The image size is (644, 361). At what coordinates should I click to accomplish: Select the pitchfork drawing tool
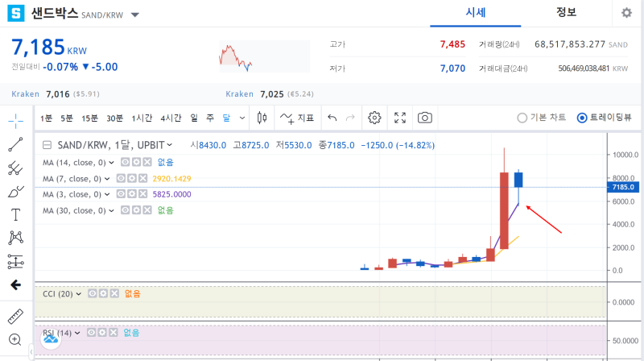pyautogui.click(x=15, y=168)
